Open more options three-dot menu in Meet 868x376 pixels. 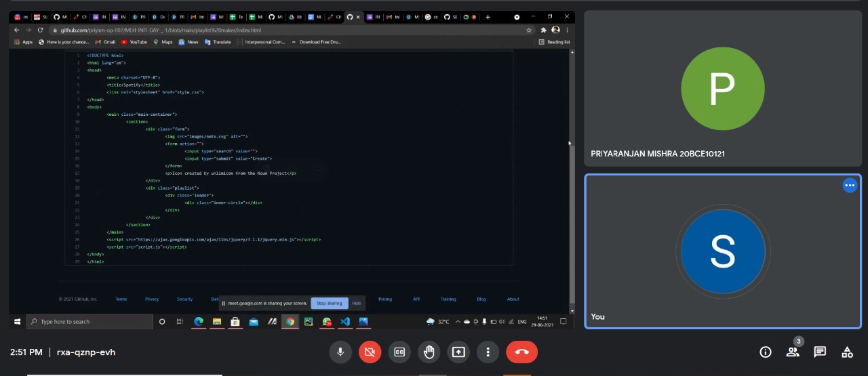pos(488,352)
